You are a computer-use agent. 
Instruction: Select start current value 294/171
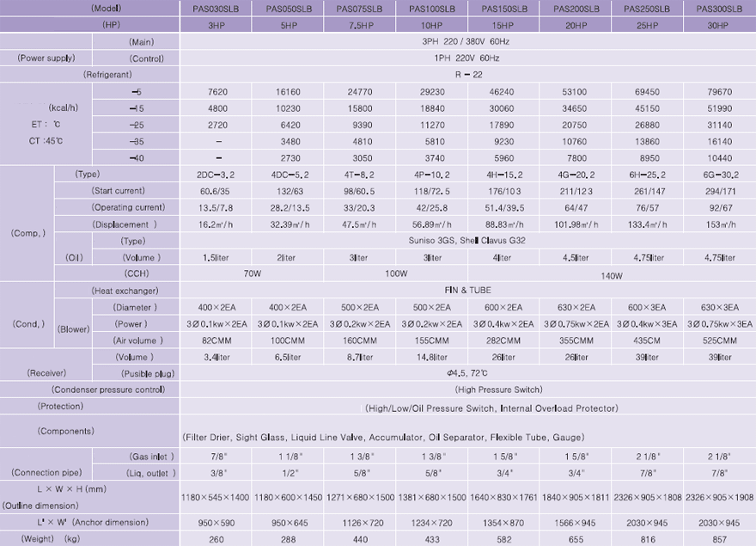[x=720, y=191]
